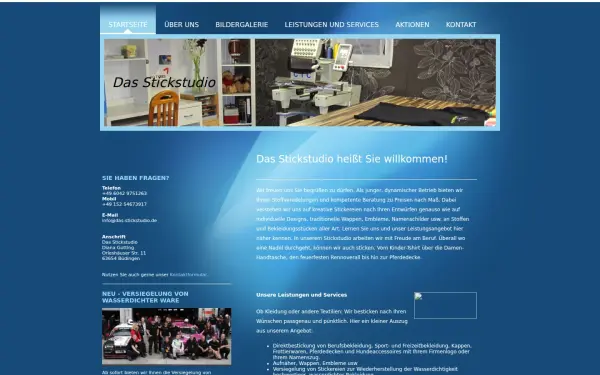Click the Neu - Versiegelung von wasserdichter Ware heading
The height and width of the screenshot is (375, 600).
[x=145, y=297]
